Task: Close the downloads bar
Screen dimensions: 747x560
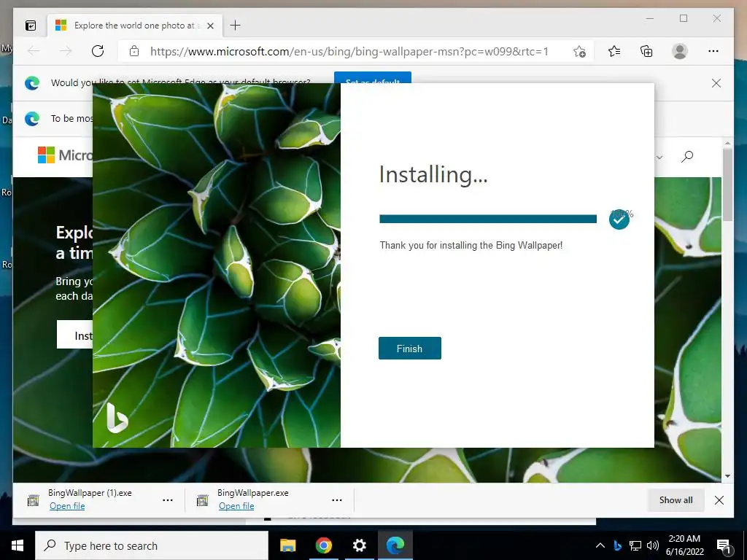Action: (x=719, y=500)
